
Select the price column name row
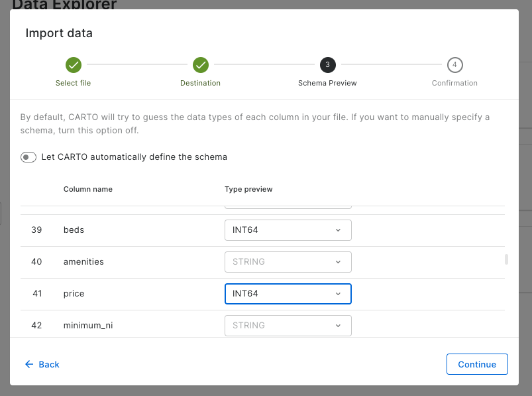pyautogui.click(x=74, y=294)
